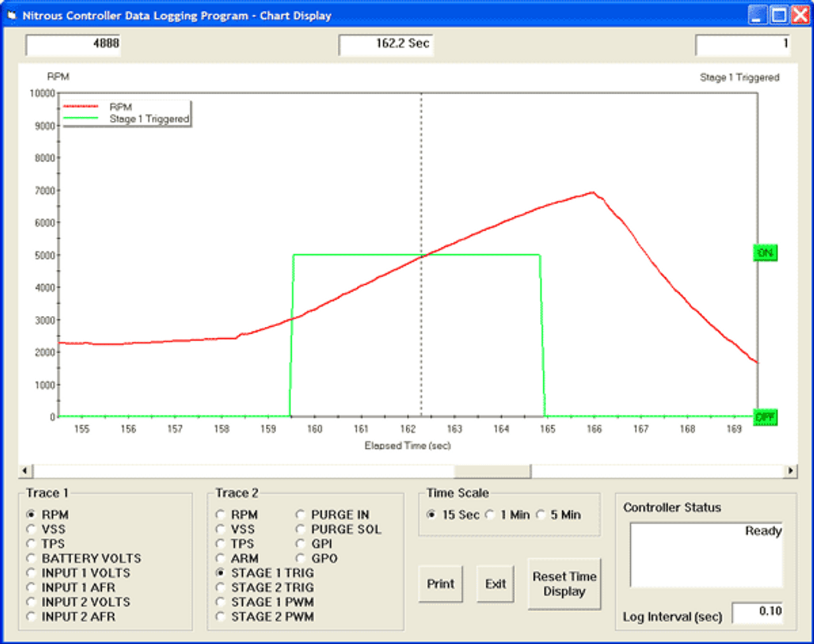Image resolution: width=814 pixels, height=644 pixels.
Task: Click the right scroll arrow under chart
Action: point(790,471)
